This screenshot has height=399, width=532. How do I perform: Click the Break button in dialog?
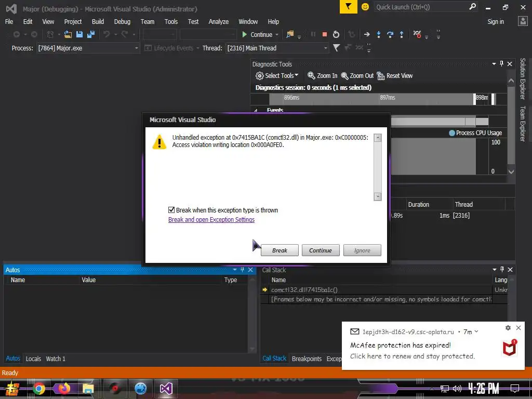[x=280, y=250]
